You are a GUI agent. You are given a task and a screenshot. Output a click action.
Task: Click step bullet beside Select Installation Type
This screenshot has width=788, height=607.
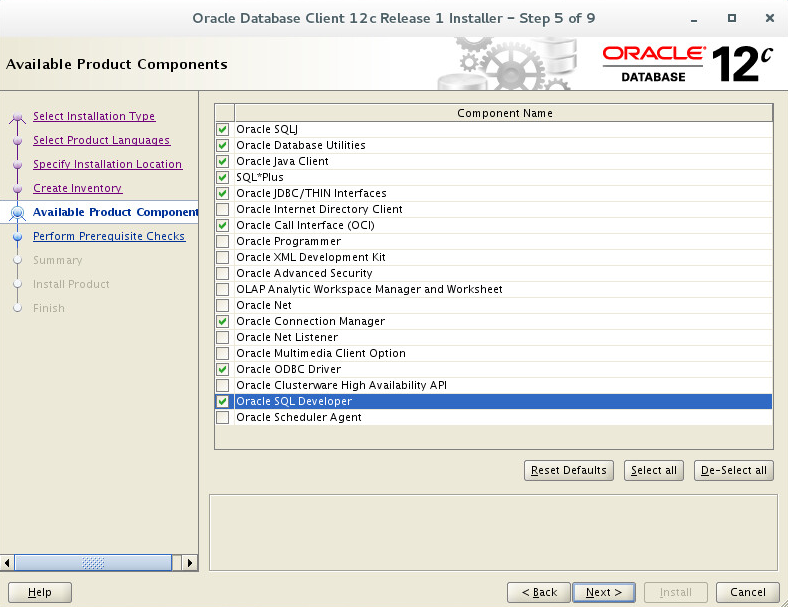(18, 117)
